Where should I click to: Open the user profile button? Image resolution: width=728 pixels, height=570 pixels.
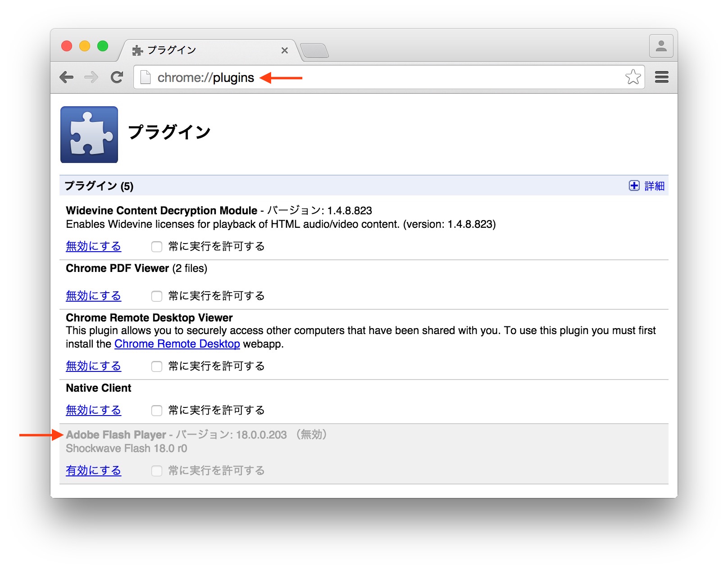pos(661,46)
